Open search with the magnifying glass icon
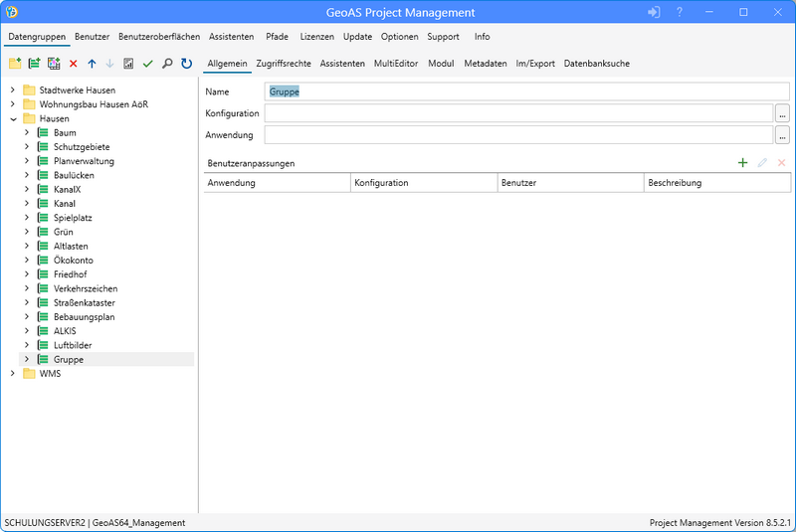 point(166,64)
